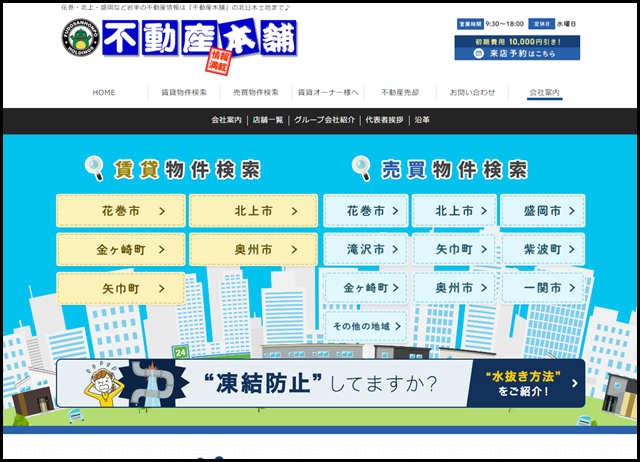This screenshot has width=640, height=462.
Task: Choose sales 金ヶ崎町 blue button
Action: [366, 288]
